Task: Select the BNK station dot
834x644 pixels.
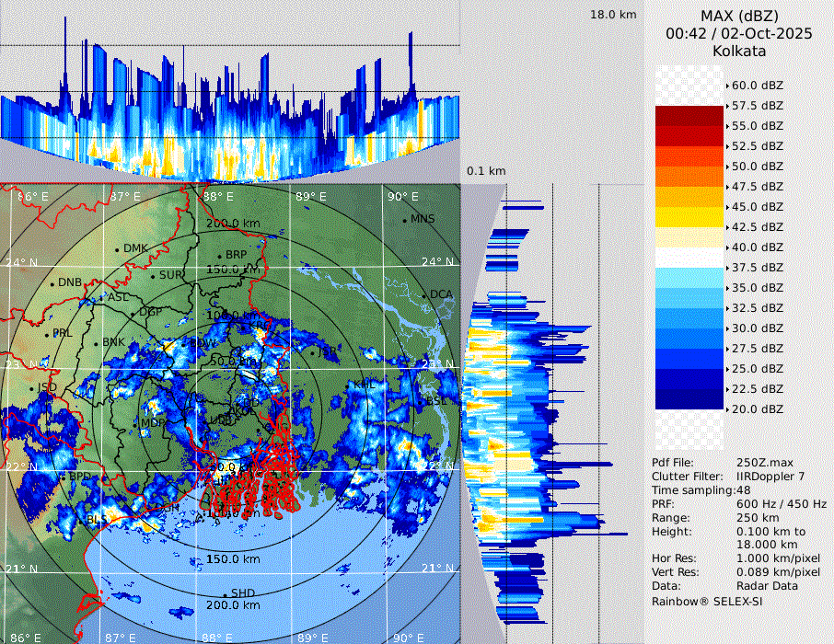Action: pyautogui.click(x=97, y=343)
